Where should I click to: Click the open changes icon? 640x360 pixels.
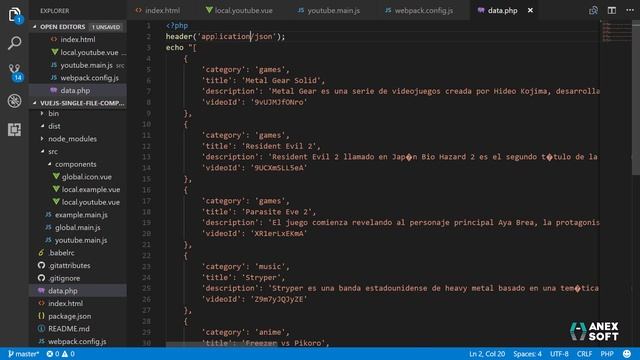(x=593, y=10)
